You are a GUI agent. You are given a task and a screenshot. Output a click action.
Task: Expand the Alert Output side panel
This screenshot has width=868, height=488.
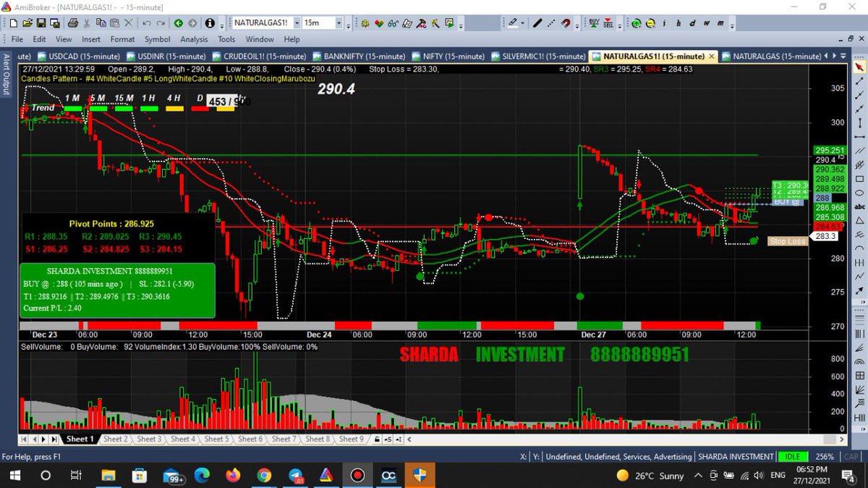click(x=6, y=74)
